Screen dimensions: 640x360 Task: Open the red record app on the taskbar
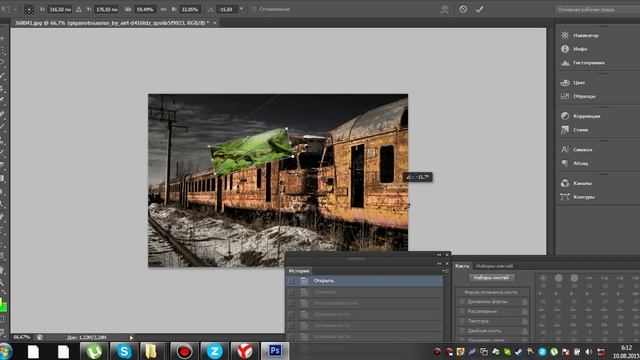[x=184, y=351]
